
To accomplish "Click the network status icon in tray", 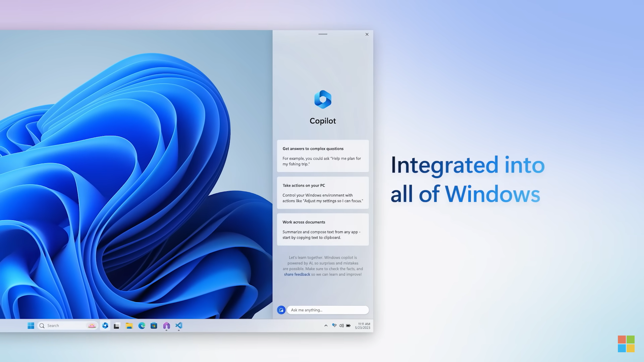I will click(x=334, y=325).
